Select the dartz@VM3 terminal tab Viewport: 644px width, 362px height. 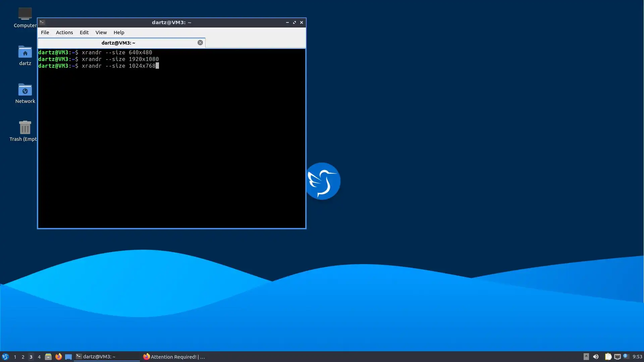pyautogui.click(x=118, y=43)
